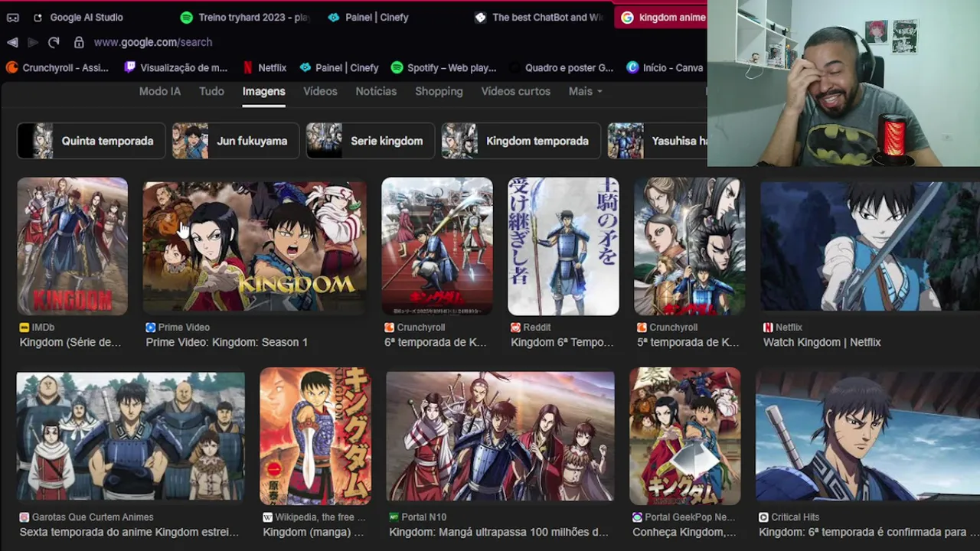
Task: Open the Crunchyroll bookmark
Action: tap(57, 67)
